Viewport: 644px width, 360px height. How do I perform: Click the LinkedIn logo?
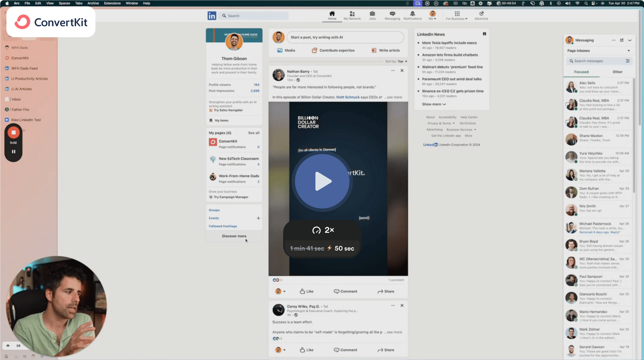point(212,16)
